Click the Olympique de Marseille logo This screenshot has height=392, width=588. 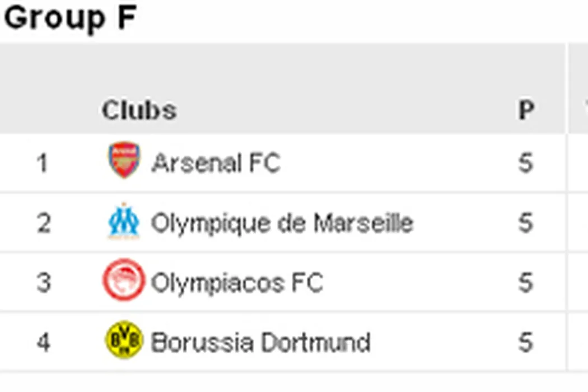[x=124, y=222]
